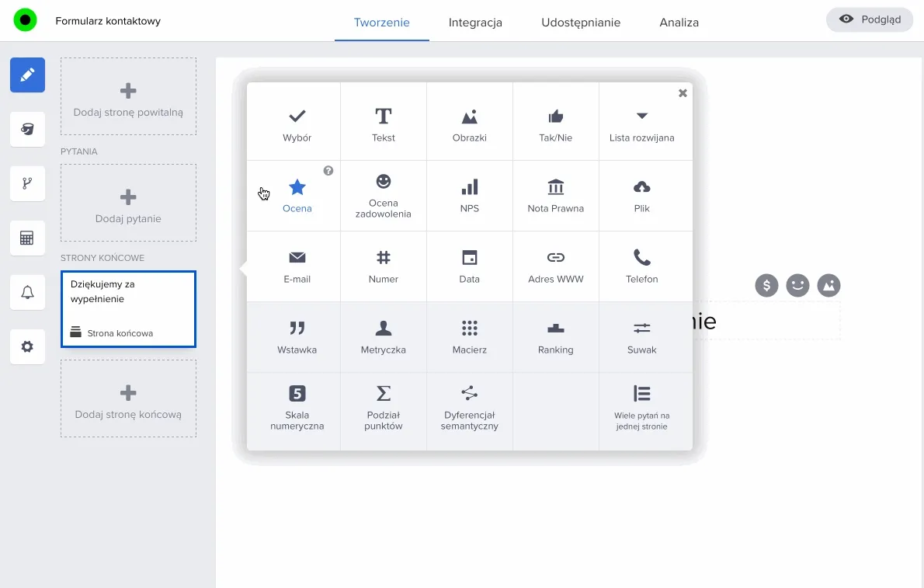The image size is (924, 588).
Task: Close the question type picker
Action: [683, 93]
